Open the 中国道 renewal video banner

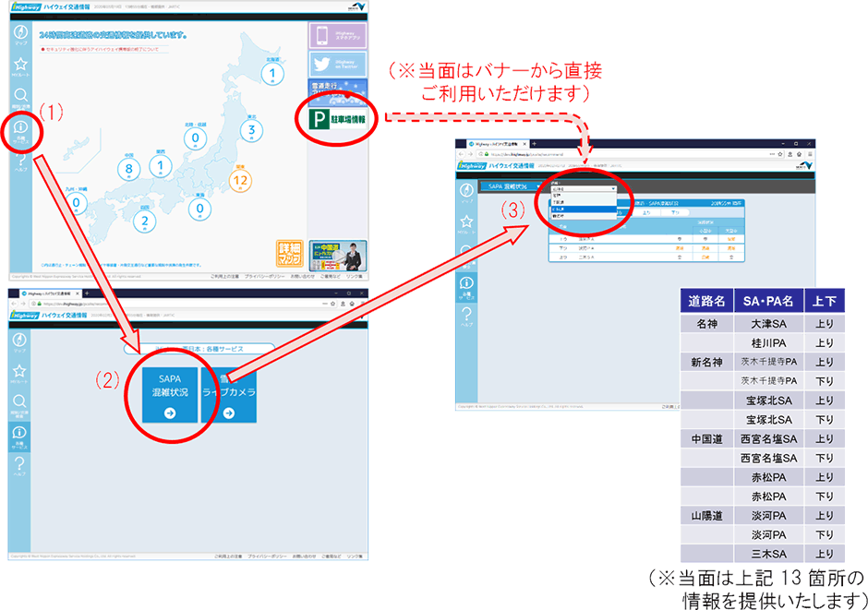pos(337,255)
